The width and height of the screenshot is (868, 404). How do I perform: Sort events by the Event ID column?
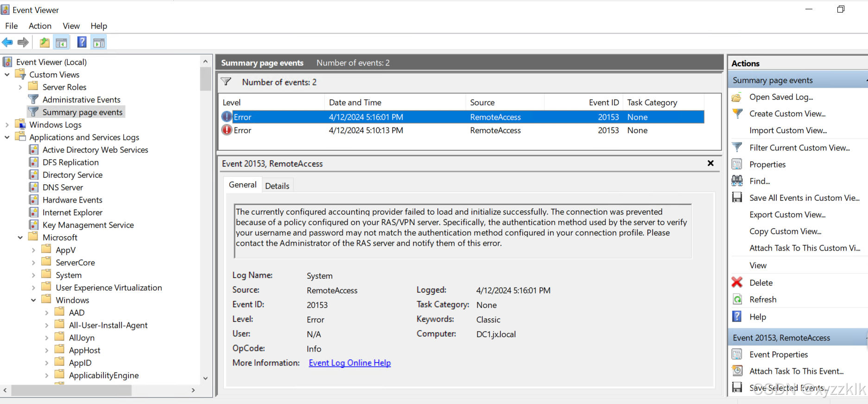[x=583, y=102]
